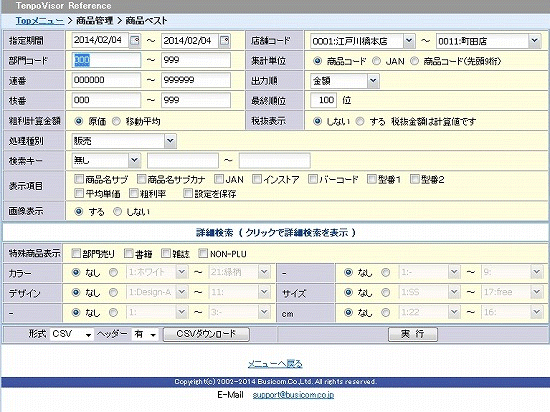Open the 処理種別 販売 dropdown
Viewport: 550px width, 412px height.
coord(124,141)
